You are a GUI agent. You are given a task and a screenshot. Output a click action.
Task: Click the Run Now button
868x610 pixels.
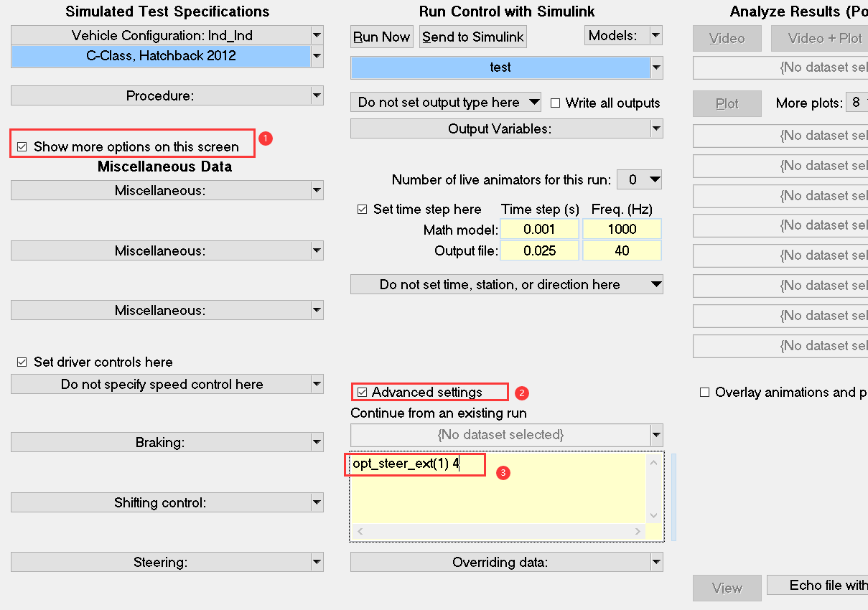381,37
